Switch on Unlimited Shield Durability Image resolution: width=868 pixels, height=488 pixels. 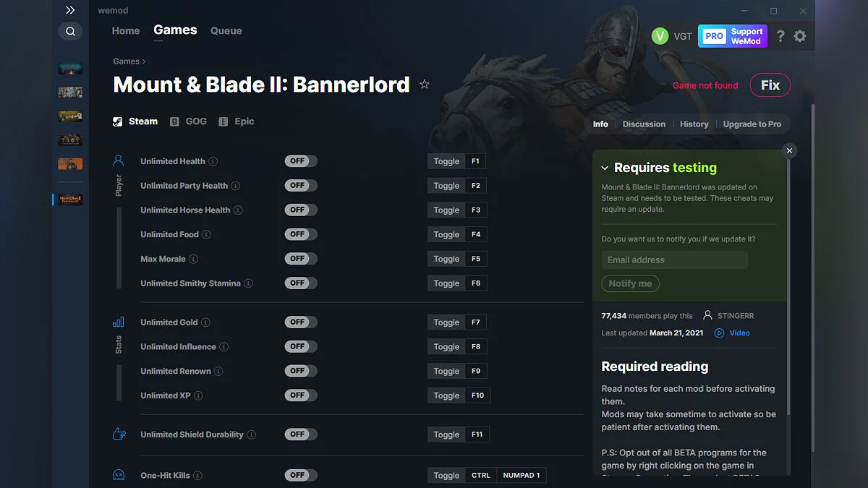pos(300,434)
